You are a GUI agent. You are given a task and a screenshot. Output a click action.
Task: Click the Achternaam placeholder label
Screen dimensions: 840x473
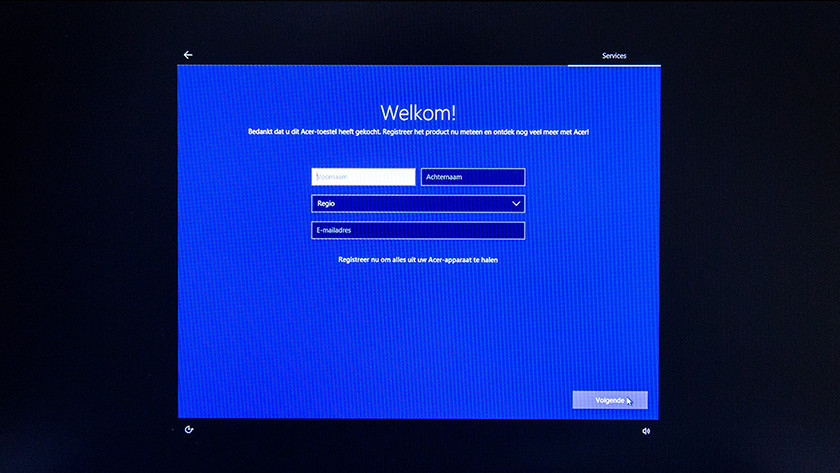tap(444, 177)
